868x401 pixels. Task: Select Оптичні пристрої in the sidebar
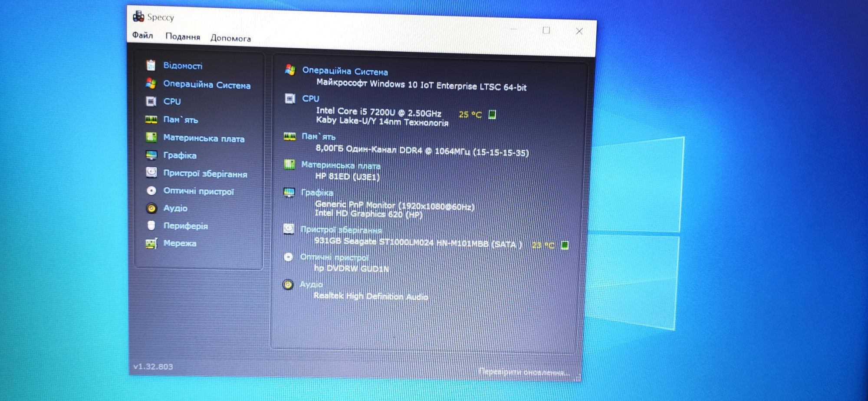(x=198, y=191)
